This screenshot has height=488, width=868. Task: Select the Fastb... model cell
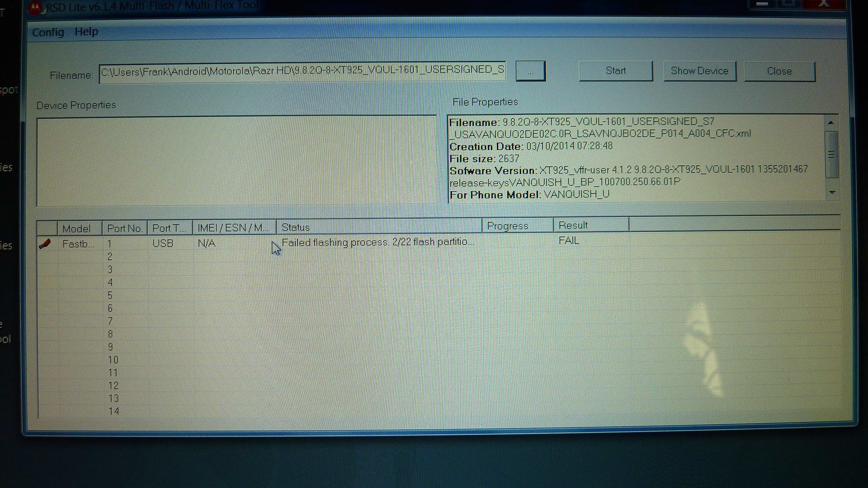pyautogui.click(x=78, y=244)
